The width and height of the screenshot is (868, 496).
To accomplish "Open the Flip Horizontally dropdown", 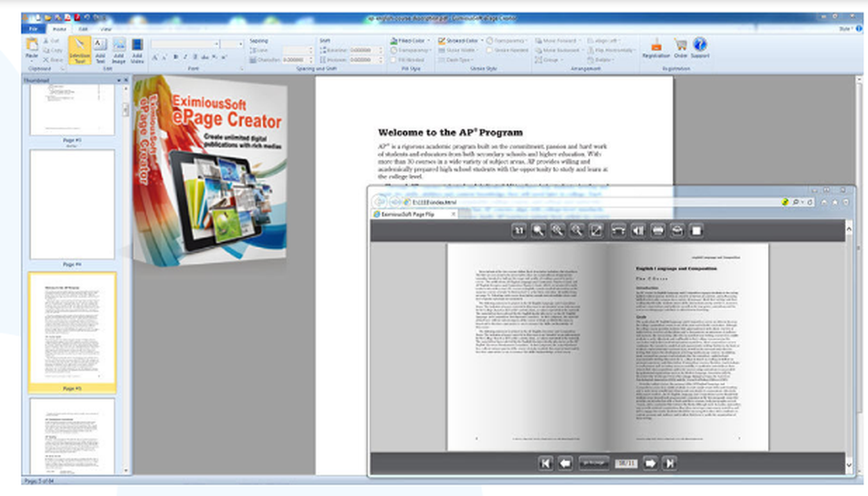I will click(611, 50).
